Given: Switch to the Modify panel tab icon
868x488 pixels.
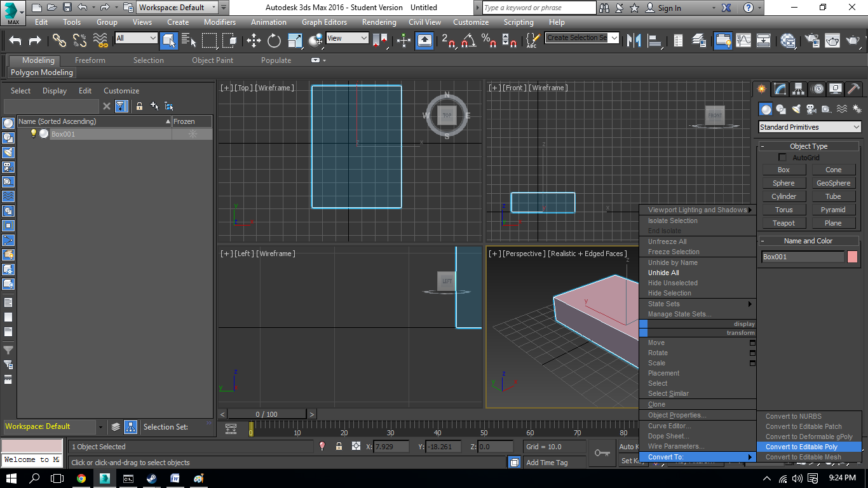Looking at the screenshot, I should coord(780,89).
